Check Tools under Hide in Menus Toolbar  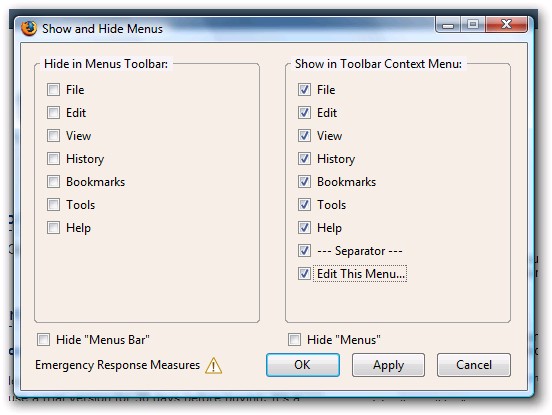(x=54, y=205)
